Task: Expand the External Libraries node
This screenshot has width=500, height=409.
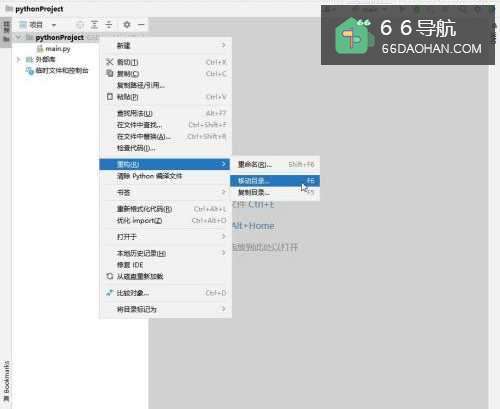Action: [19, 59]
